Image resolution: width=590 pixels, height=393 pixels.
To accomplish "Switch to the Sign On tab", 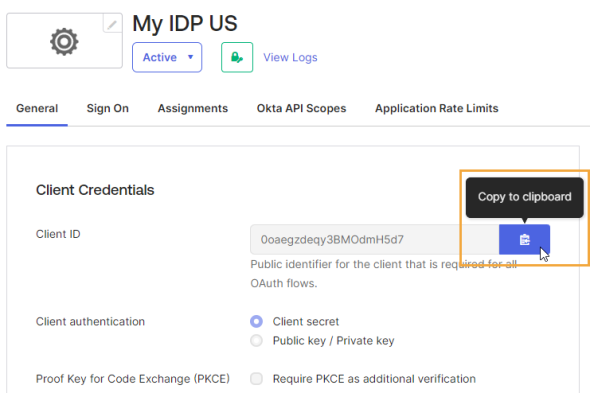I will (108, 108).
